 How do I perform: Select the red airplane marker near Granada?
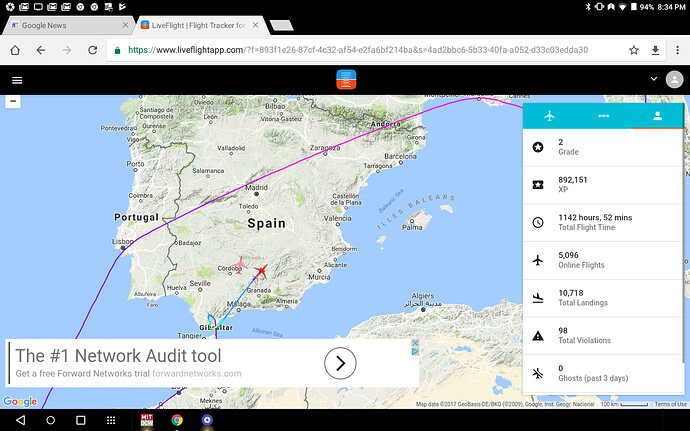(261, 271)
